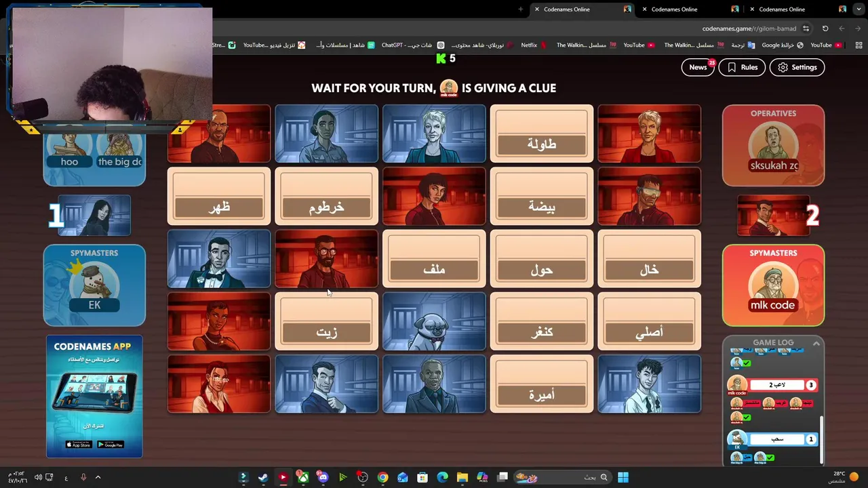Open File Explorer from the taskbar
This screenshot has width=868, height=488.
[x=462, y=477]
